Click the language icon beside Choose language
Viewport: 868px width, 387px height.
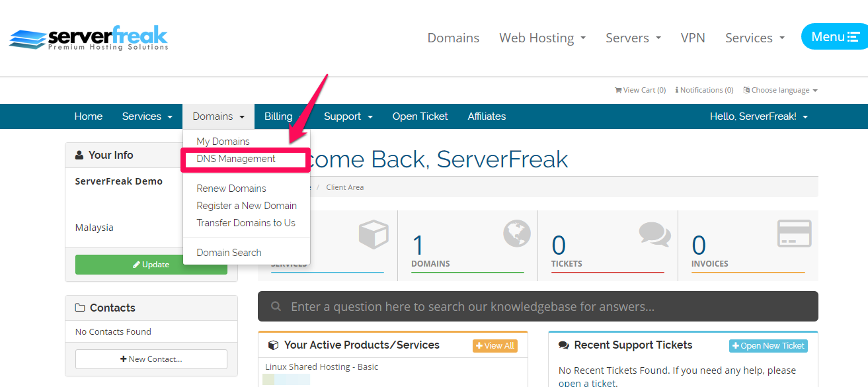click(x=746, y=90)
